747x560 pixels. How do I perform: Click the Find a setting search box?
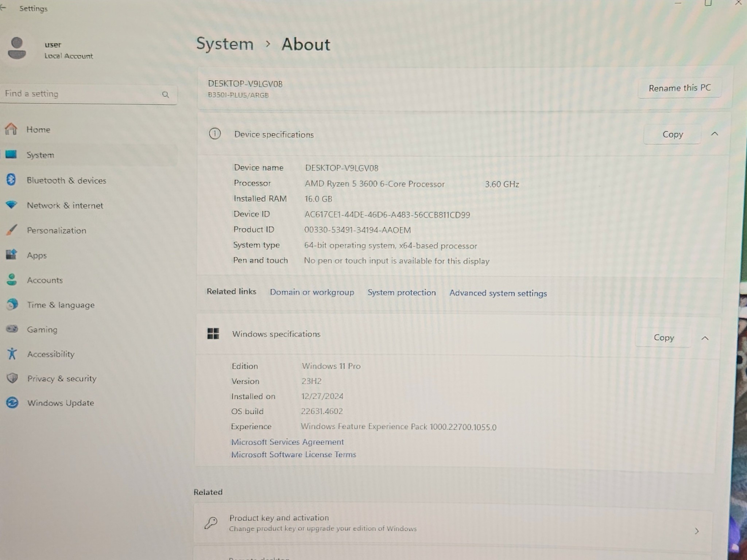[x=88, y=94]
